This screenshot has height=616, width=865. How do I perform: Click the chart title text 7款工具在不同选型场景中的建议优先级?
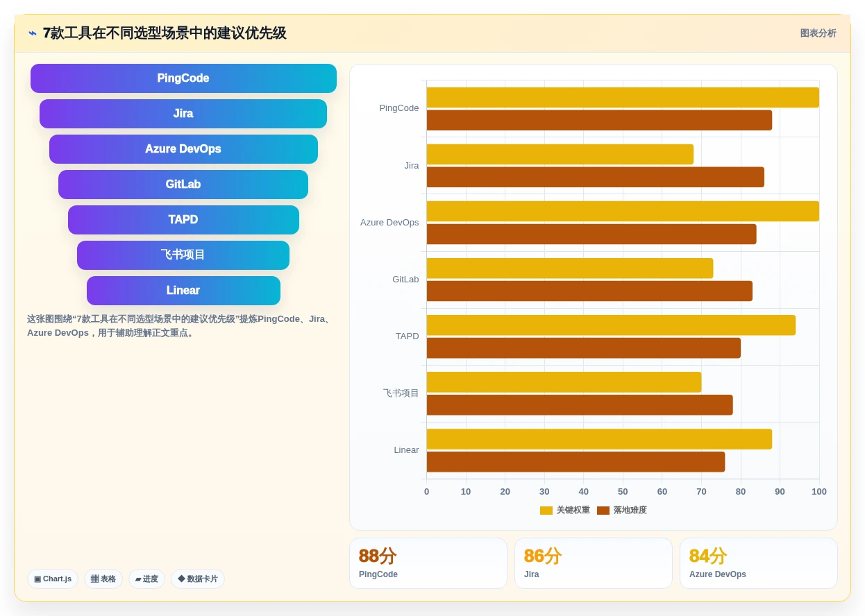[x=165, y=33]
